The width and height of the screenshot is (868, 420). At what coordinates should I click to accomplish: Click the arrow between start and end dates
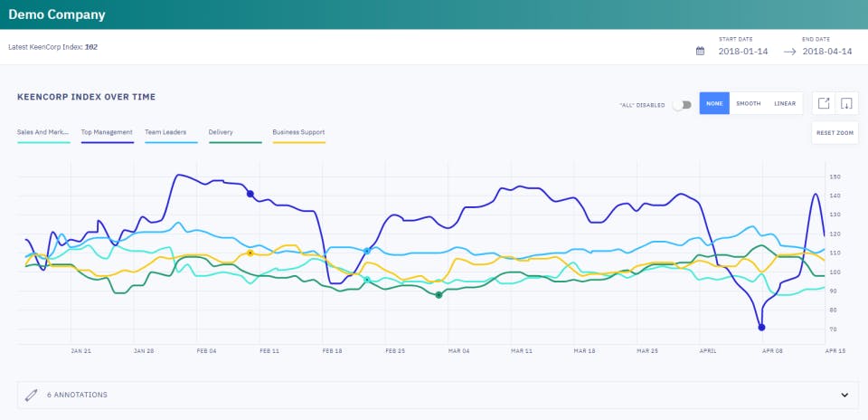pos(790,52)
